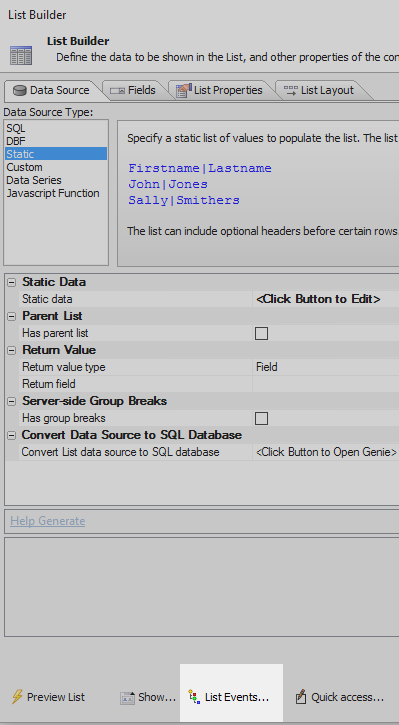
Task: Open the Help Generate link
Action: [48, 521]
